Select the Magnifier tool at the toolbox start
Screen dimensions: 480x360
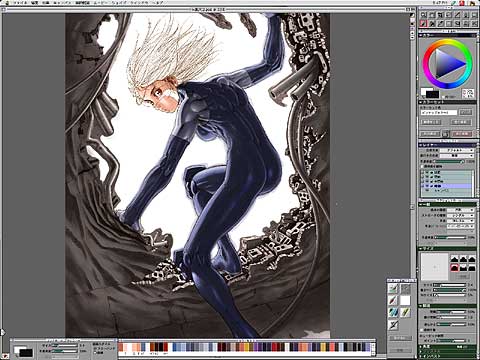pos(423,15)
